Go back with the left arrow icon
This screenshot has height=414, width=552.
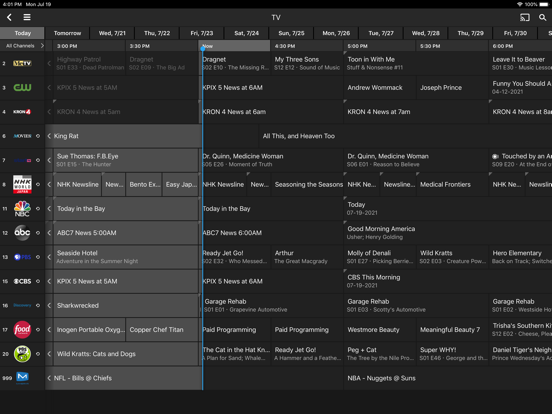[x=10, y=17]
